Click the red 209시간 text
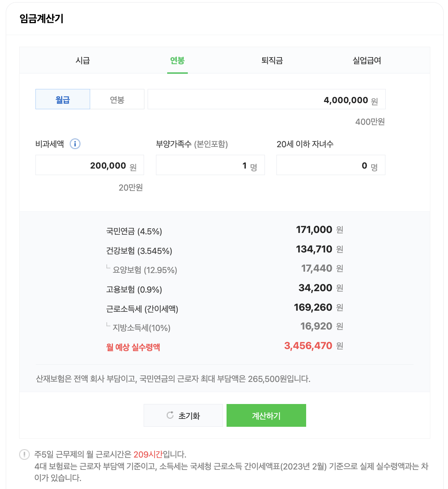The width and height of the screenshot is (448, 489). (148, 454)
